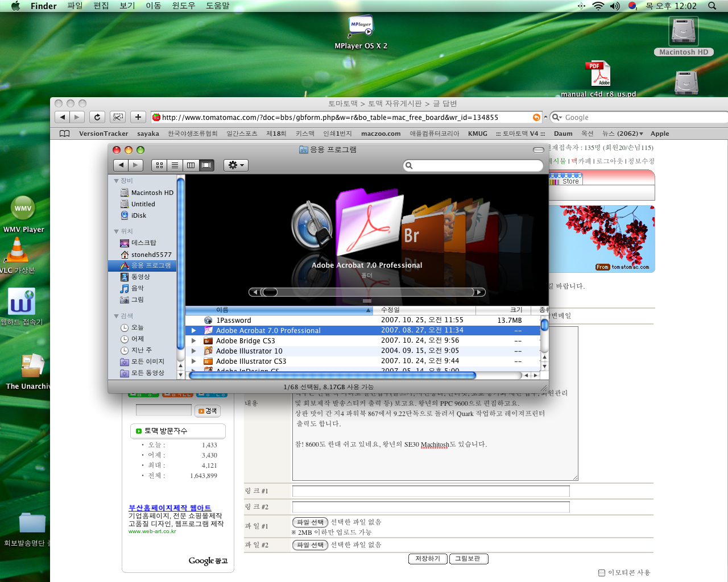Click the 저장하기 button
The image size is (728, 582).
[x=428, y=559]
